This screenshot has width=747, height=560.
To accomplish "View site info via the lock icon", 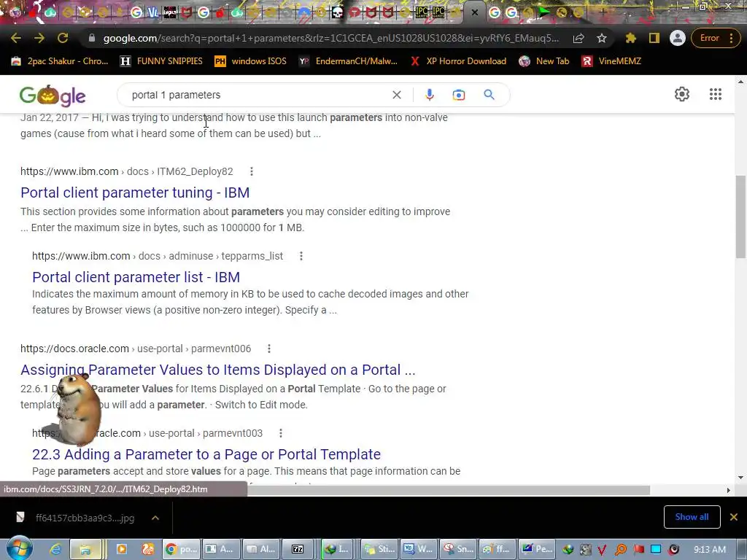I will (91, 38).
